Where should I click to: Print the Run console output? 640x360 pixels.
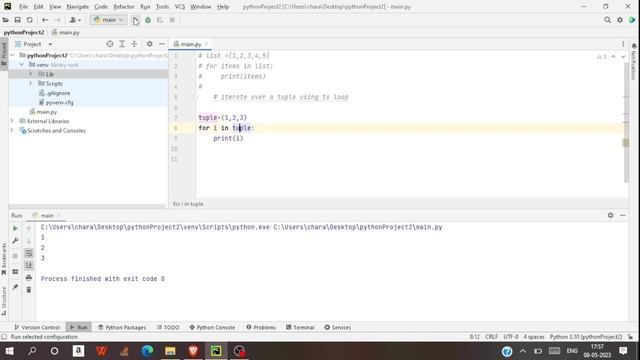pos(29,278)
